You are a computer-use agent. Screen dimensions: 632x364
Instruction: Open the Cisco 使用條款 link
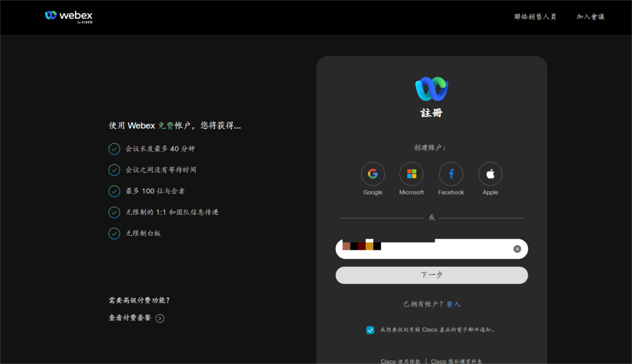pyautogui.click(x=400, y=360)
